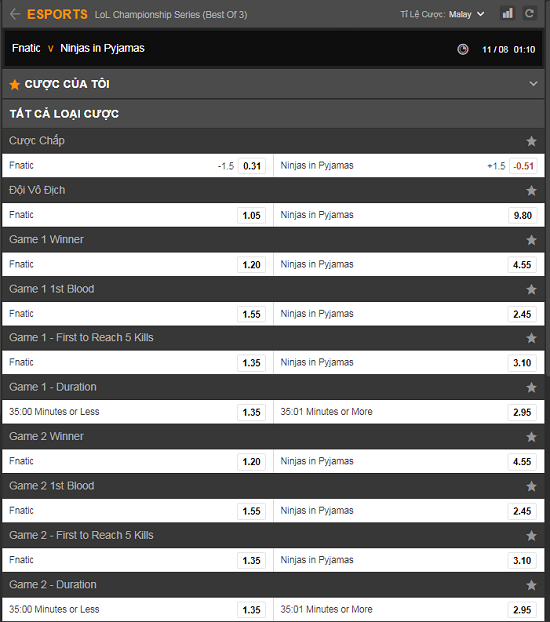Expand the Cược Của Tôi section chevron
This screenshot has height=622, width=550.
coord(533,84)
